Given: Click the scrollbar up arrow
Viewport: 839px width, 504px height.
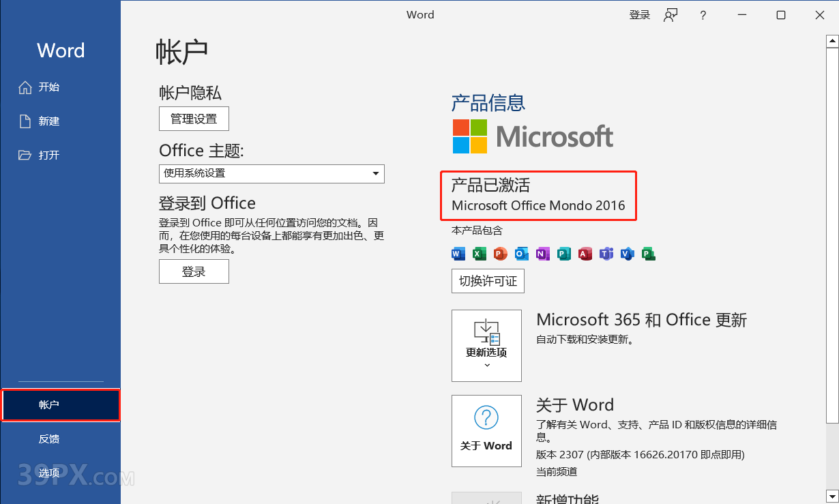Looking at the screenshot, I should point(832,42).
